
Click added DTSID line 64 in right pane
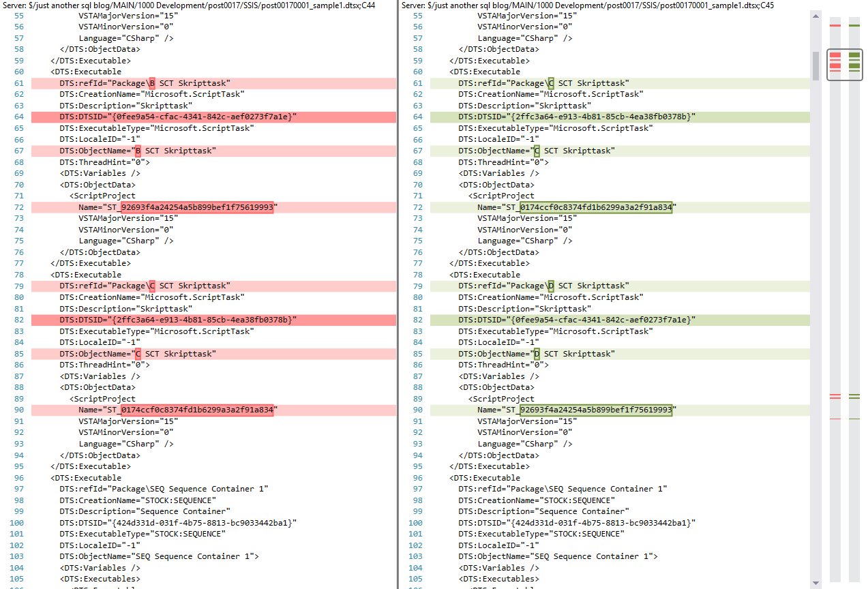coord(620,117)
